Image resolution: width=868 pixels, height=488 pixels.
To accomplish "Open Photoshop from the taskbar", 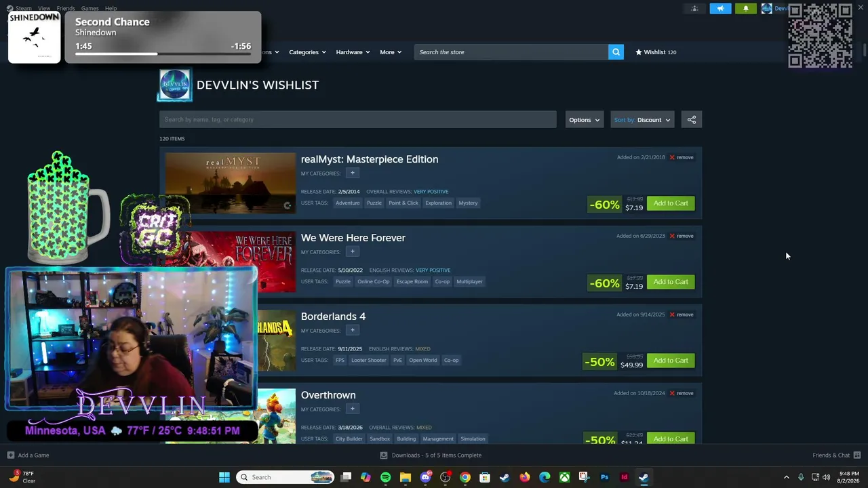I will [x=604, y=477].
